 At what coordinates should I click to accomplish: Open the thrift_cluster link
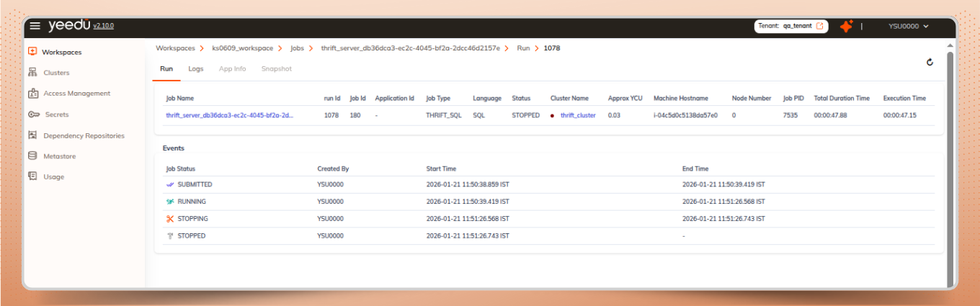578,115
